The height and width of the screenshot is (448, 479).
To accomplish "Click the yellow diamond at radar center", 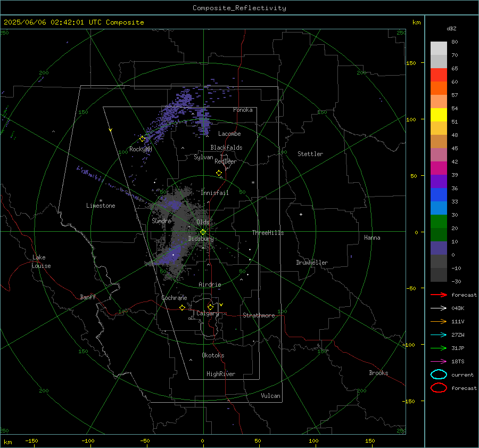I will point(203,232).
